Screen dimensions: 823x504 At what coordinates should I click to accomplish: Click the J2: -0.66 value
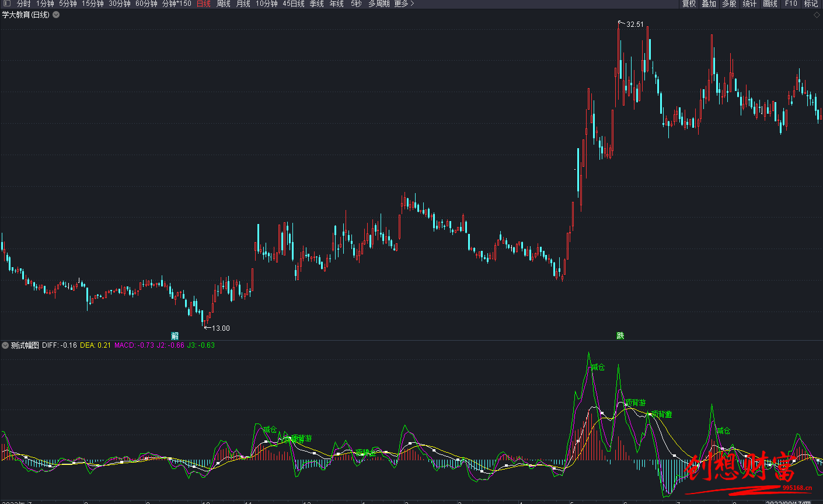click(170, 345)
